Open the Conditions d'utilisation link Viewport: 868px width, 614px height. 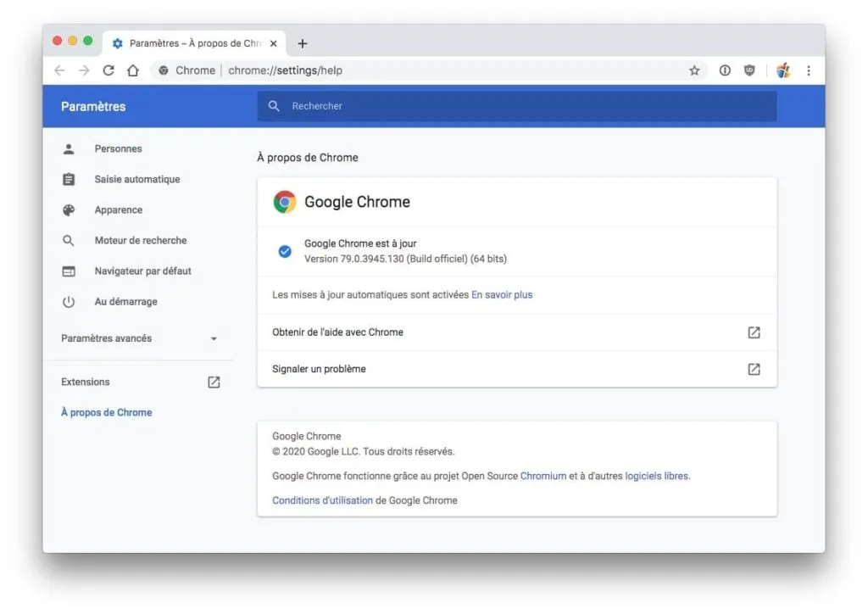(x=322, y=500)
